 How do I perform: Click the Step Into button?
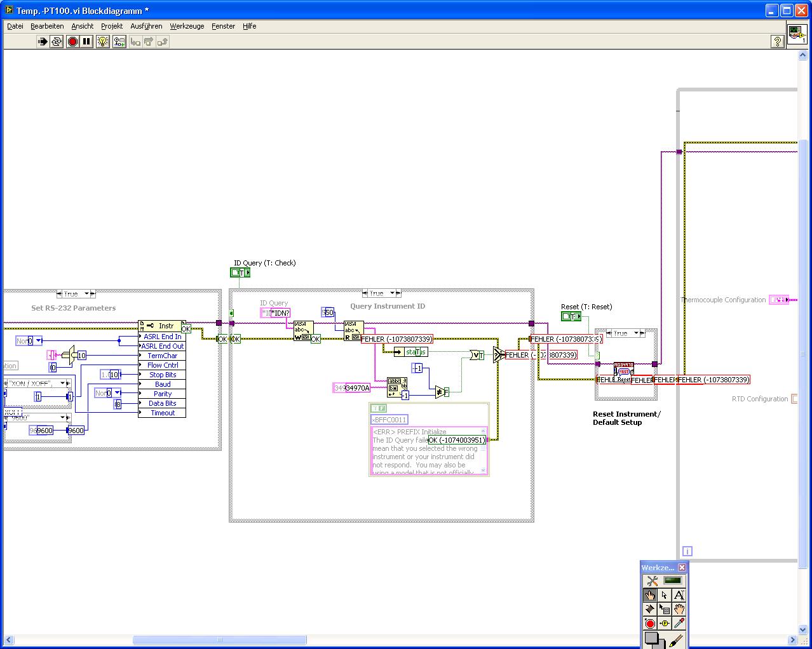point(135,42)
